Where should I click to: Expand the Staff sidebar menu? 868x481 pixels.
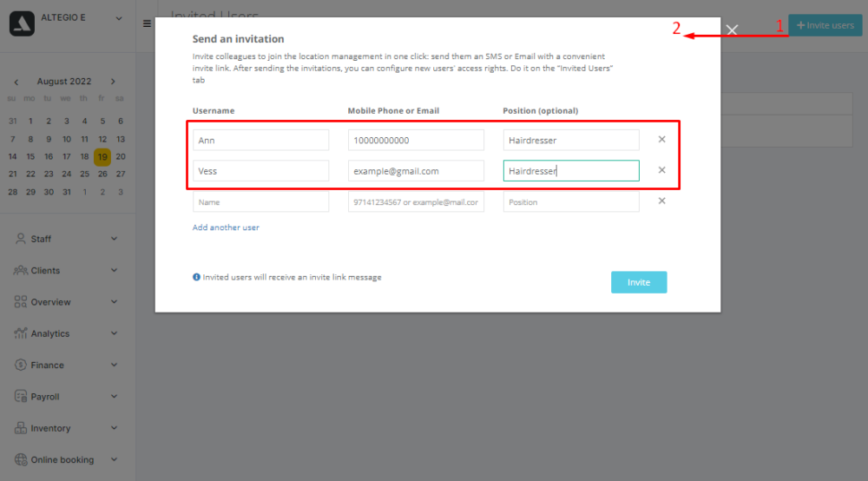(x=66, y=239)
